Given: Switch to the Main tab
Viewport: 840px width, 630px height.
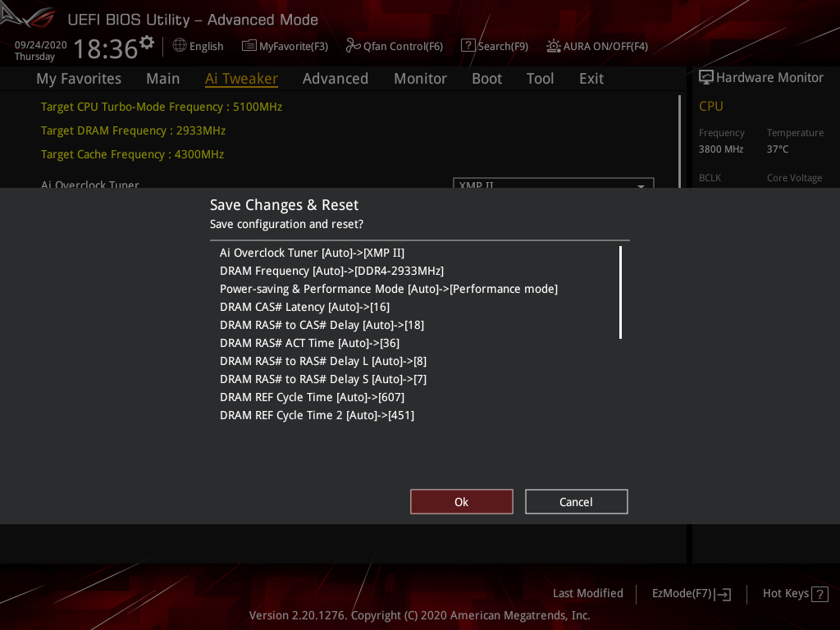Looking at the screenshot, I should point(163,79).
